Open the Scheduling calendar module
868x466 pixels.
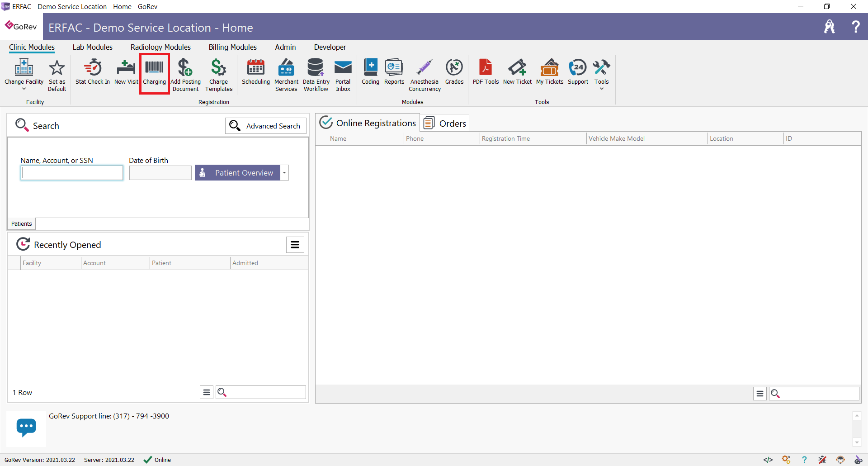pyautogui.click(x=256, y=71)
